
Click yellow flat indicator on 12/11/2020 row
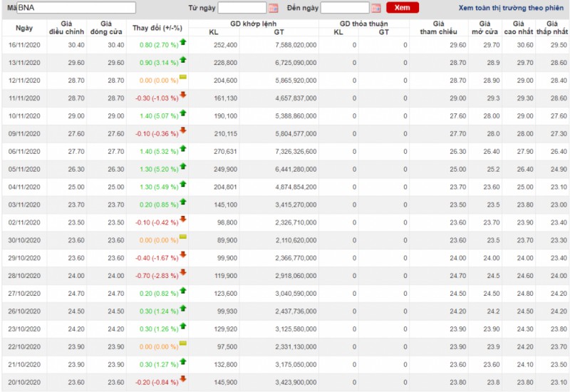coord(183,77)
